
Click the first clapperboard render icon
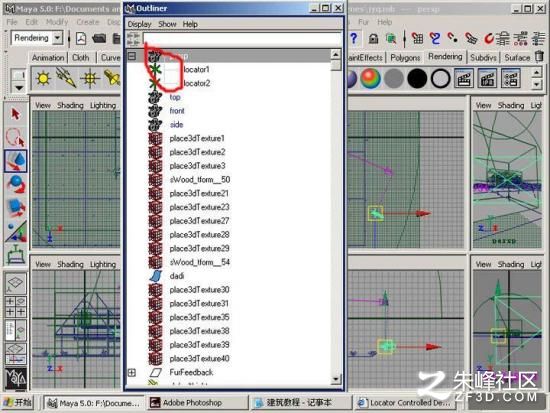tap(464, 78)
